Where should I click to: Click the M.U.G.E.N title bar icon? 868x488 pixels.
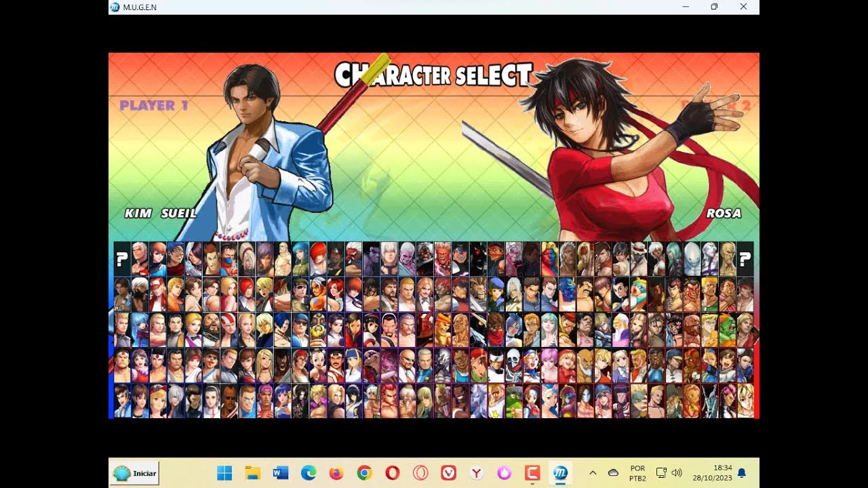pyautogui.click(x=115, y=7)
